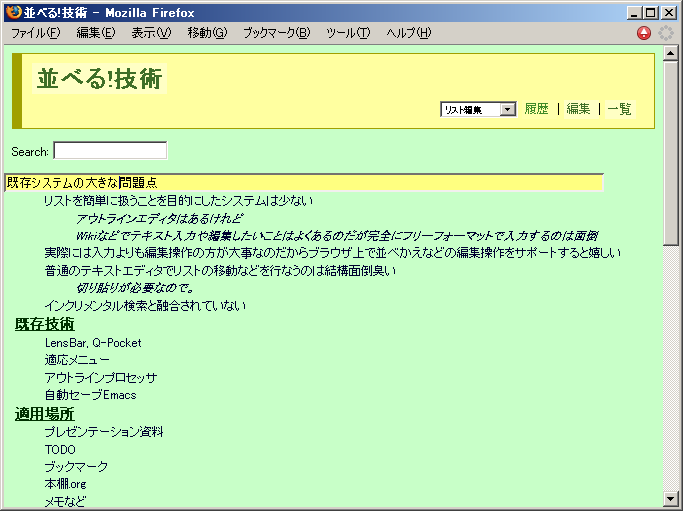The width and height of the screenshot is (683, 511).
Task: Click the red update notification icon
Action: [x=643, y=33]
